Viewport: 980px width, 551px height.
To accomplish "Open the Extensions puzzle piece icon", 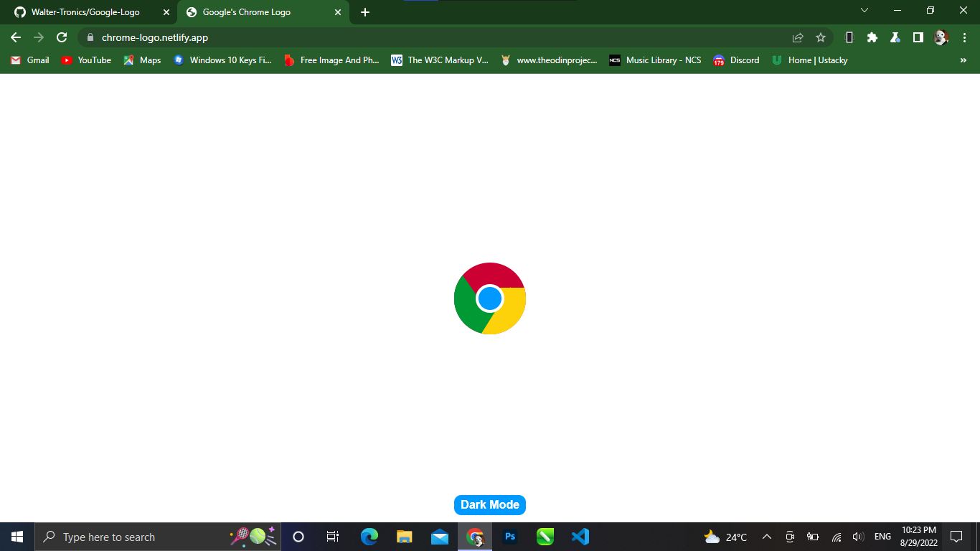I will click(872, 37).
